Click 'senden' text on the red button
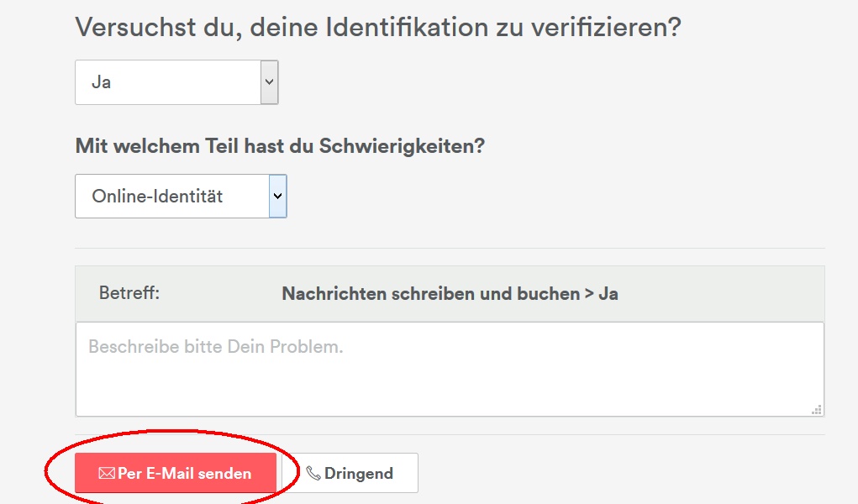The width and height of the screenshot is (858, 504). pyautogui.click(x=225, y=474)
